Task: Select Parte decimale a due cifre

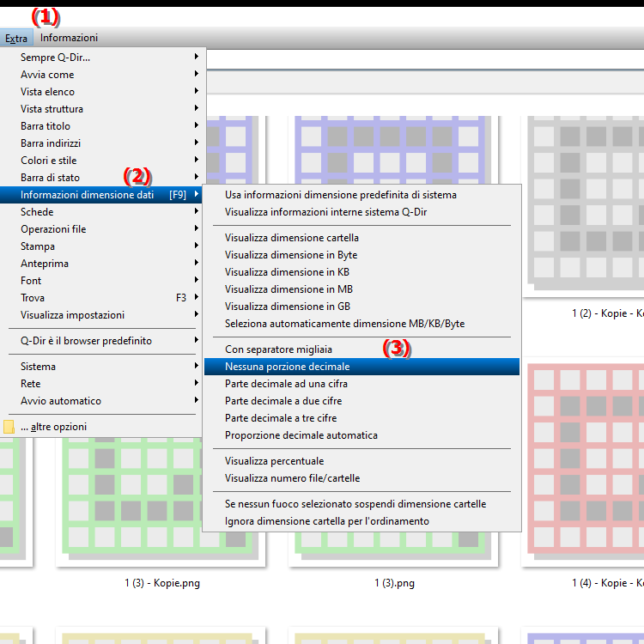Action: pos(361,401)
